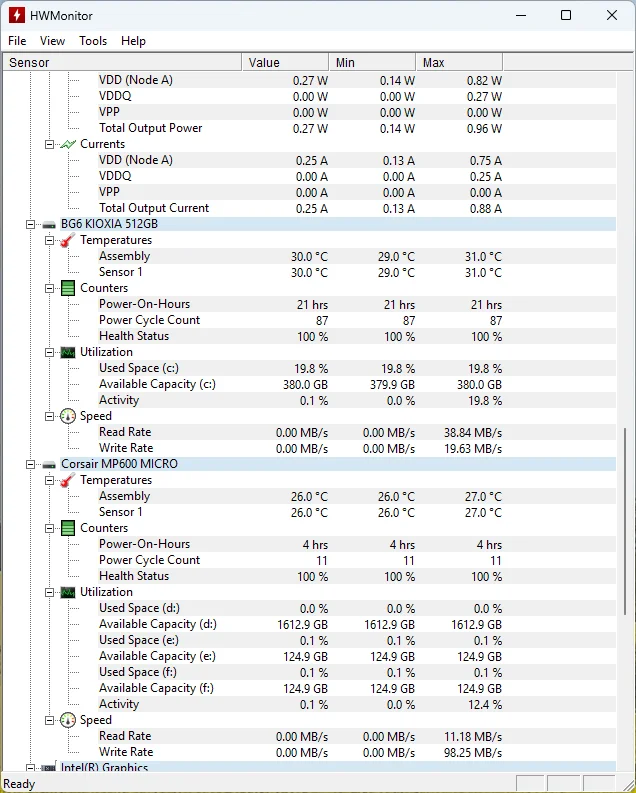This screenshot has height=793, width=636.
Task: Collapse the Corsair MP600 MICRO node
Action: click(x=30, y=464)
